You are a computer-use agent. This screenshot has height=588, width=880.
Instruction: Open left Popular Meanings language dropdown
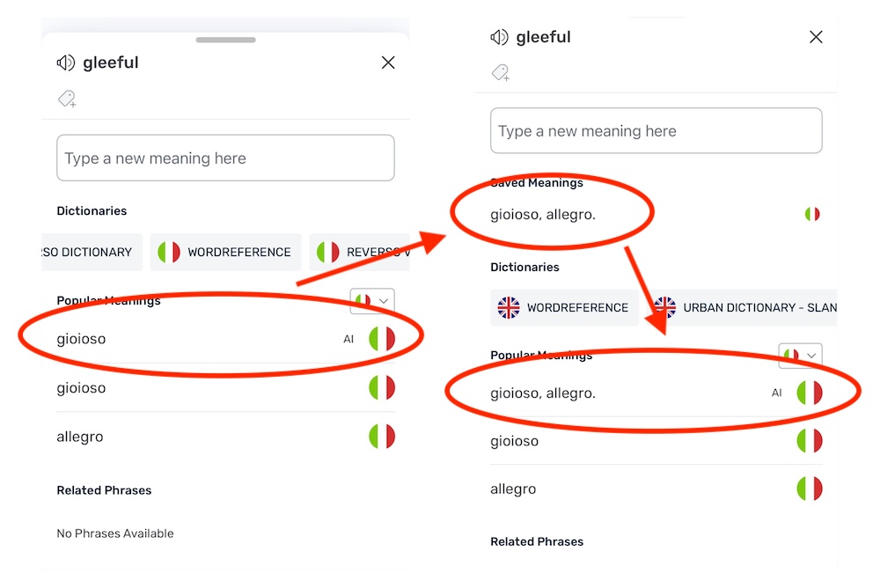pyautogui.click(x=372, y=301)
